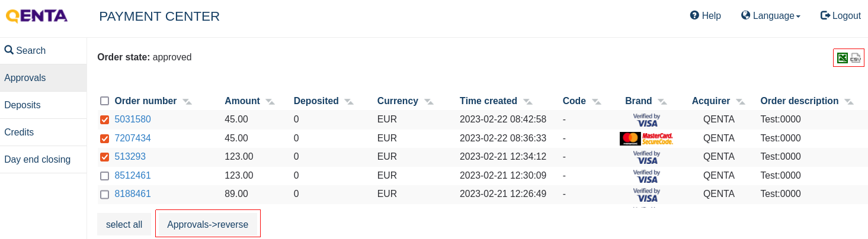Sort by Amount column arrows

[270, 102]
